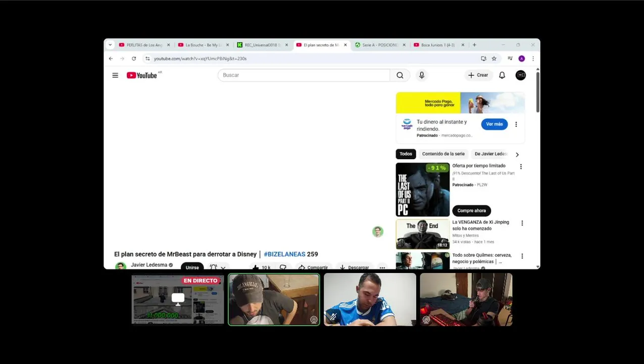Select Contenido de la serie chip
Screen dimensions: 644x364
[x=443, y=154]
